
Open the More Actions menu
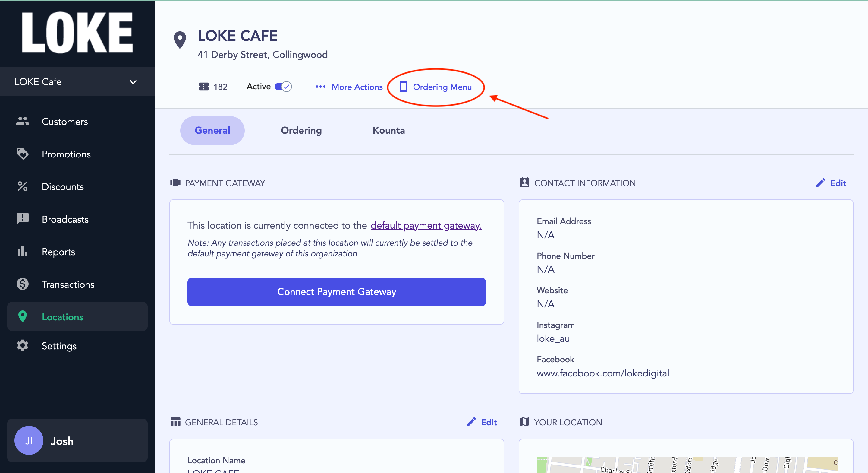pyautogui.click(x=349, y=87)
